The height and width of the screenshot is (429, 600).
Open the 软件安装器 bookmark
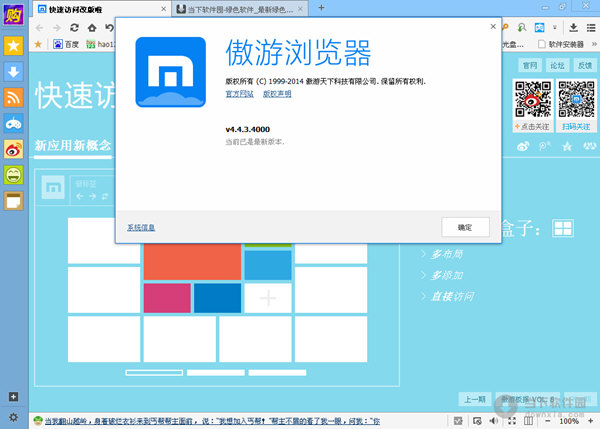point(561,44)
